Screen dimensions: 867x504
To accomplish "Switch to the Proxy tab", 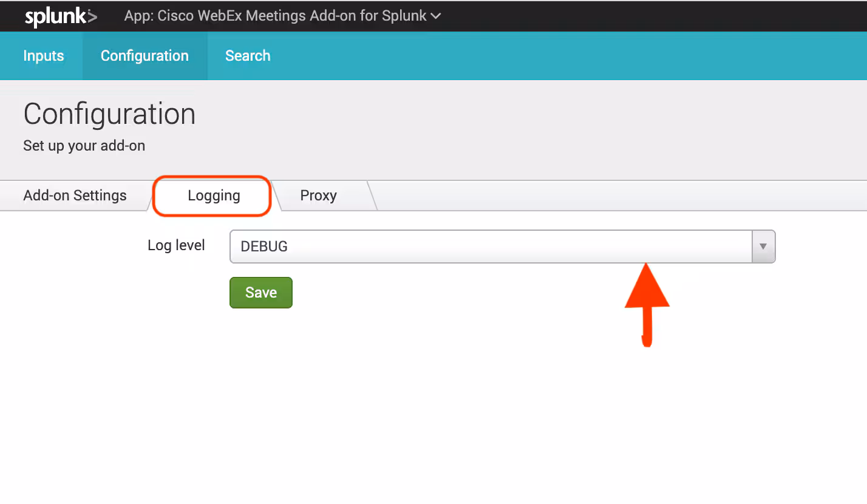I will 318,196.
